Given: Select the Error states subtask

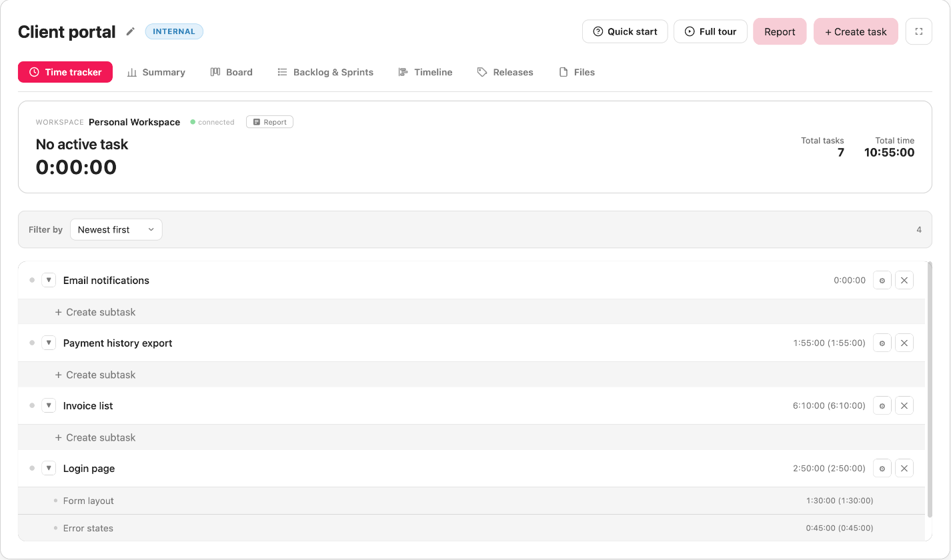Looking at the screenshot, I should [x=471, y=528].
